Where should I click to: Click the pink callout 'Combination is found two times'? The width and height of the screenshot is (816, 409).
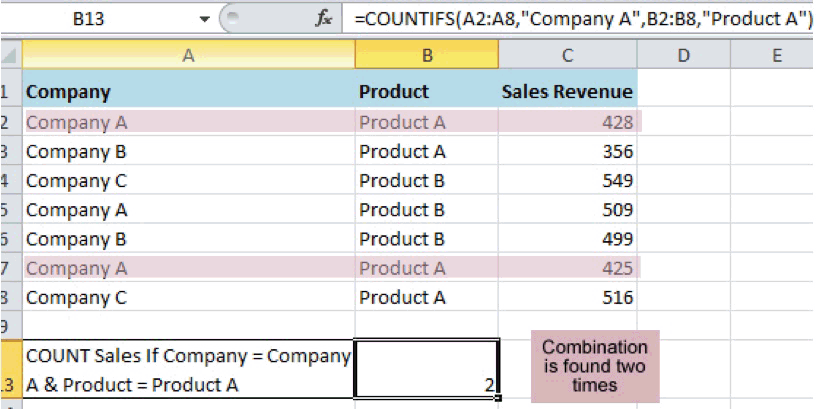(595, 366)
